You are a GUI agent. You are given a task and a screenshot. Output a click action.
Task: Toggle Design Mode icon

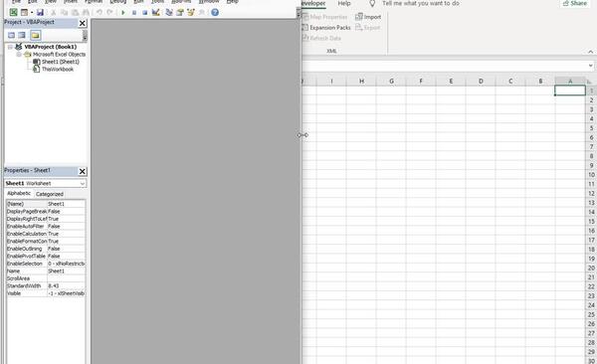point(156,13)
